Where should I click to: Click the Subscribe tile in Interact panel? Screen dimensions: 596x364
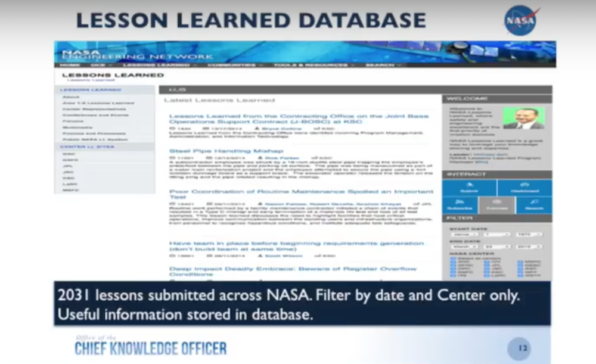coord(460,205)
